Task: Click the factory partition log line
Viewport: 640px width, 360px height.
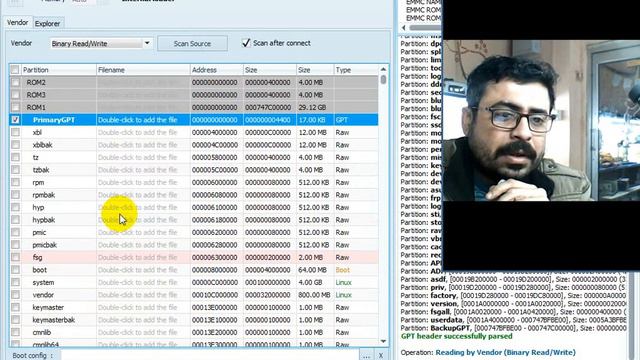Action: click(x=513, y=296)
